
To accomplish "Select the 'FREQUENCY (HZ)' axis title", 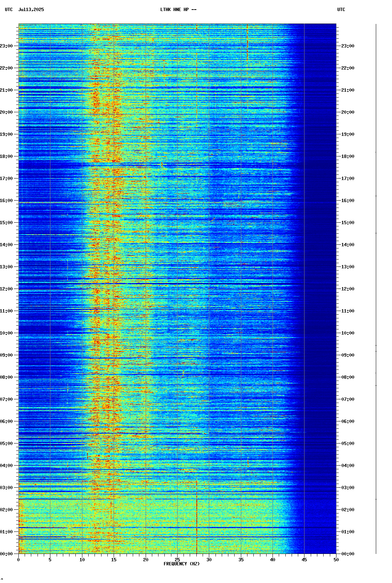I will 182,564.
